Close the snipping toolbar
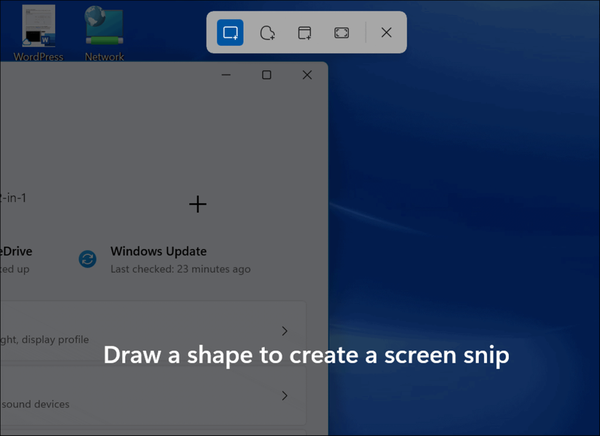This screenshot has height=436, width=600. tap(386, 33)
